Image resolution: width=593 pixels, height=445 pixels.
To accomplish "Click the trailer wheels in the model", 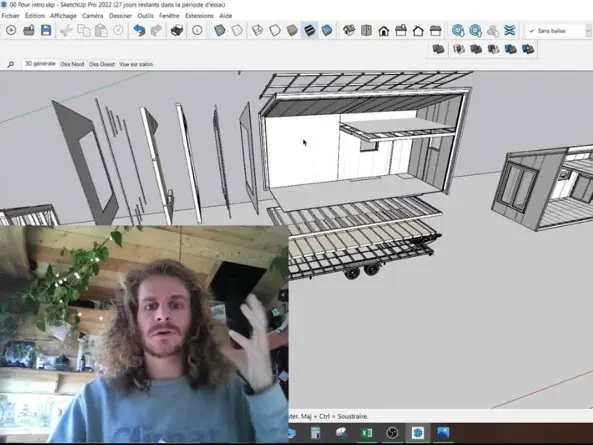I will (362, 271).
